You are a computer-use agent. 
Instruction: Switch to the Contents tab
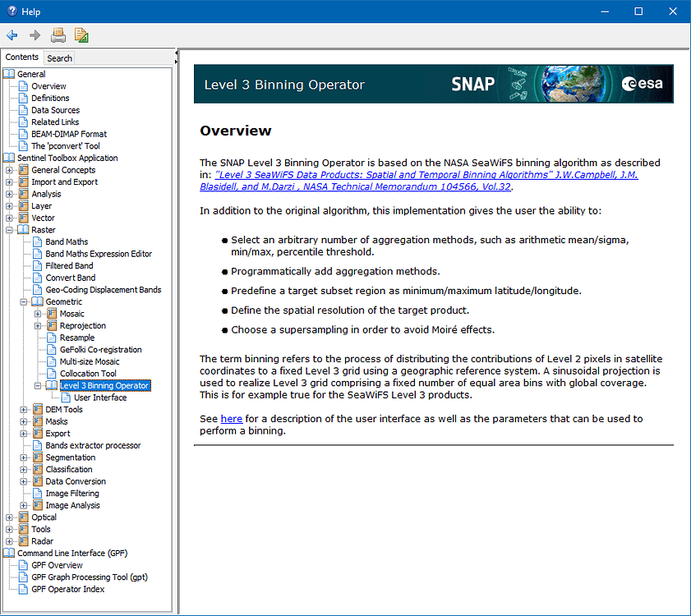(x=22, y=57)
